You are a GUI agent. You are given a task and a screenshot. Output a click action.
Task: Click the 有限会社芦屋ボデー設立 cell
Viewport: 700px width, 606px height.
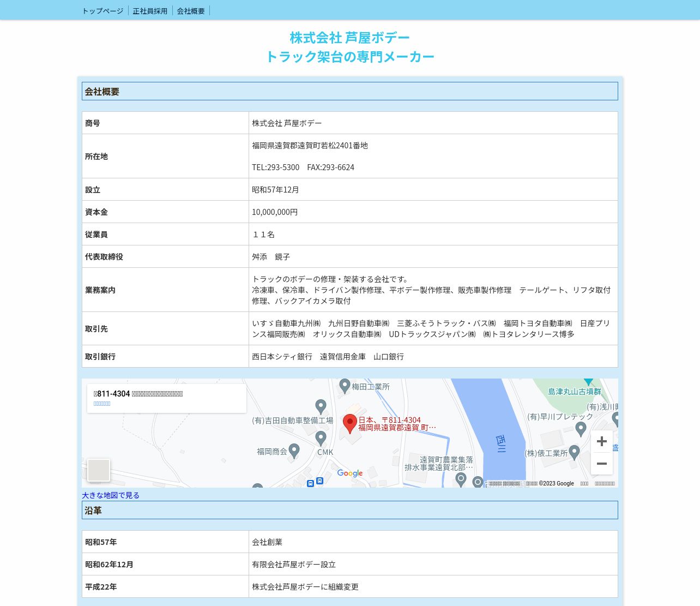click(433, 564)
